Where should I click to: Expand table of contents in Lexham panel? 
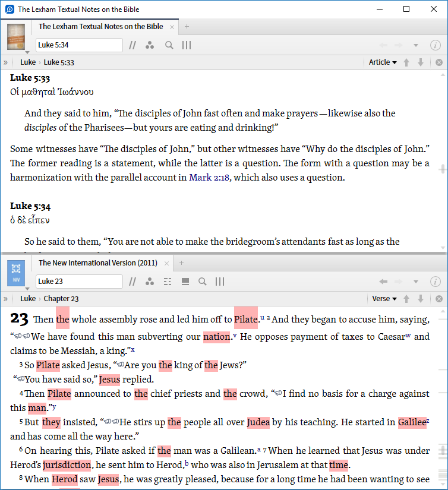click(x=5, y=62)
